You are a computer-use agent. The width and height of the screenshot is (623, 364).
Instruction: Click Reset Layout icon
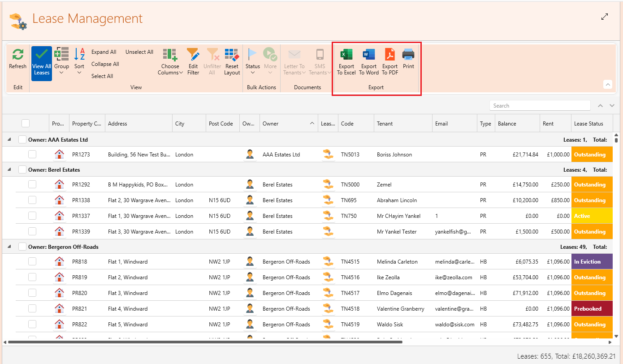232,55
